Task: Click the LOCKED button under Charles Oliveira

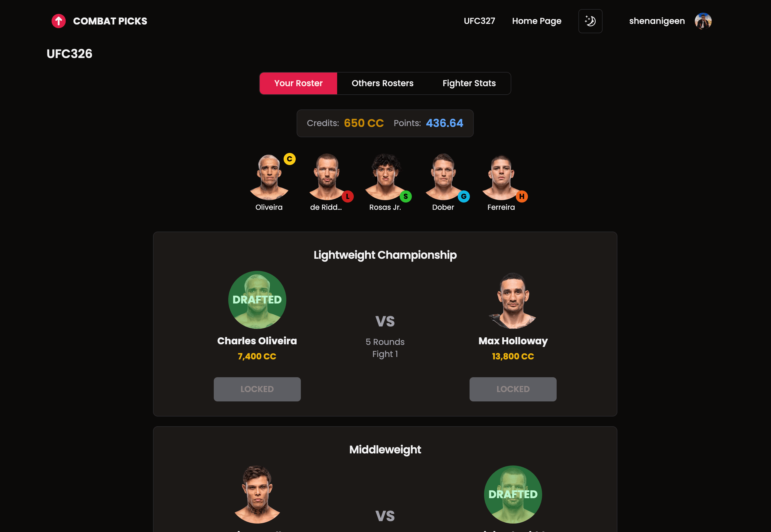Action: tap(257, 389)
